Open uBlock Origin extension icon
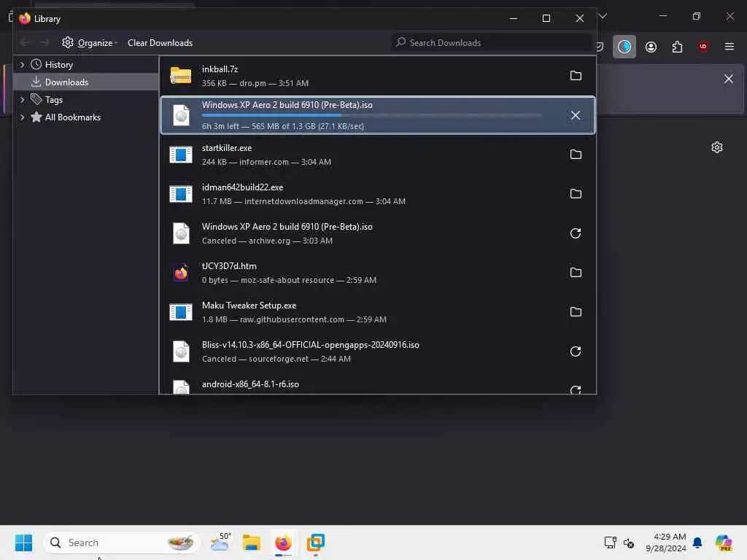This screenshot has width=747, height=560. [x=703, y=47]
